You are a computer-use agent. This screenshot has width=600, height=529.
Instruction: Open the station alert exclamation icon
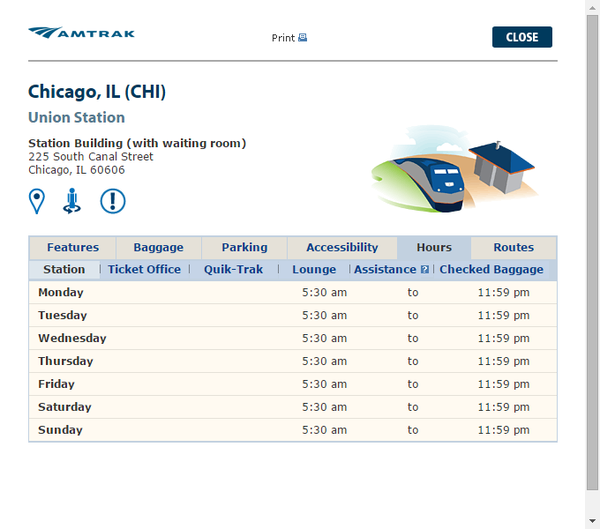tap(112, 201)
